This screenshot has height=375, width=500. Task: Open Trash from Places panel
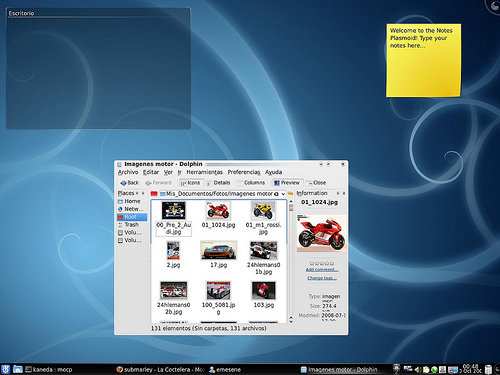132,225
